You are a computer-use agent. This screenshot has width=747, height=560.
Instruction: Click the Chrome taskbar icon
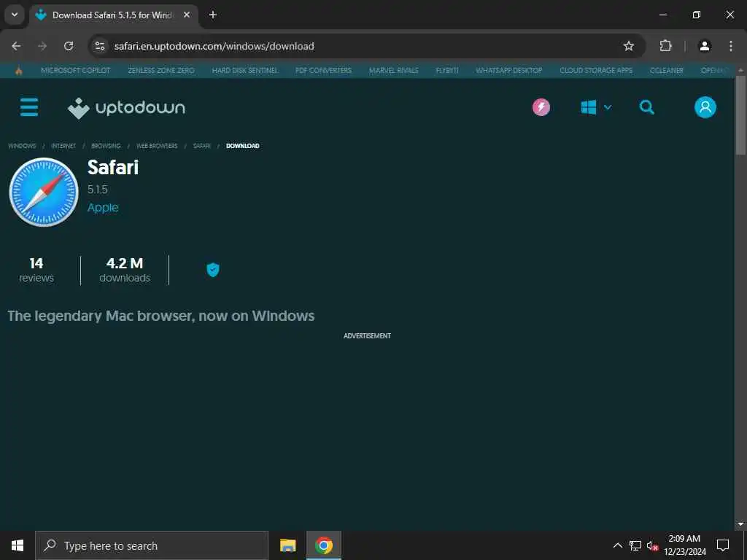[x=323, y=545]
